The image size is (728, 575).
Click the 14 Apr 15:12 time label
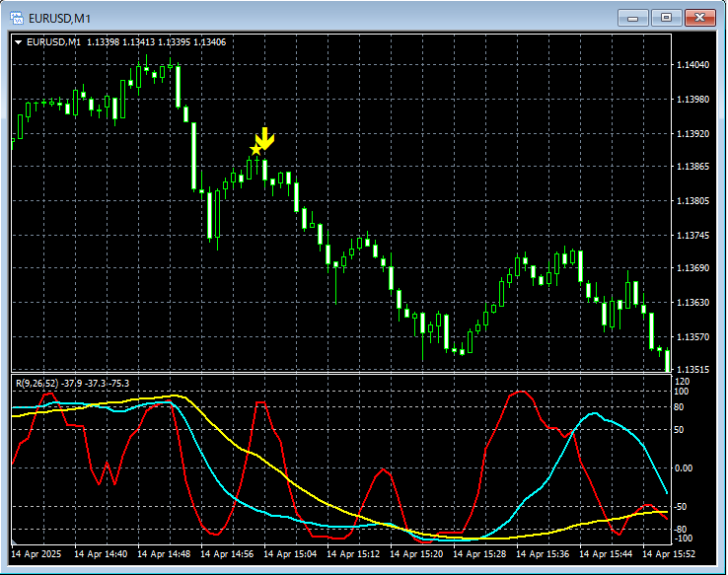click(353, 554)
